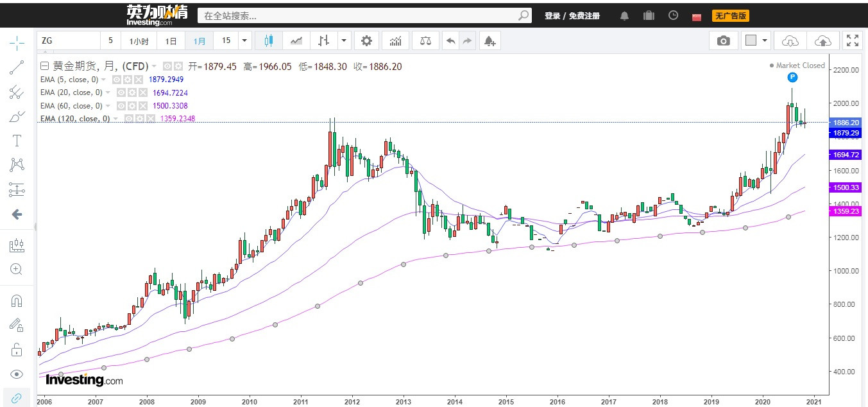The width and height of the screenshot is (868, 407).
Task: Click the add alert bell icon
Action: coord(489,41)
